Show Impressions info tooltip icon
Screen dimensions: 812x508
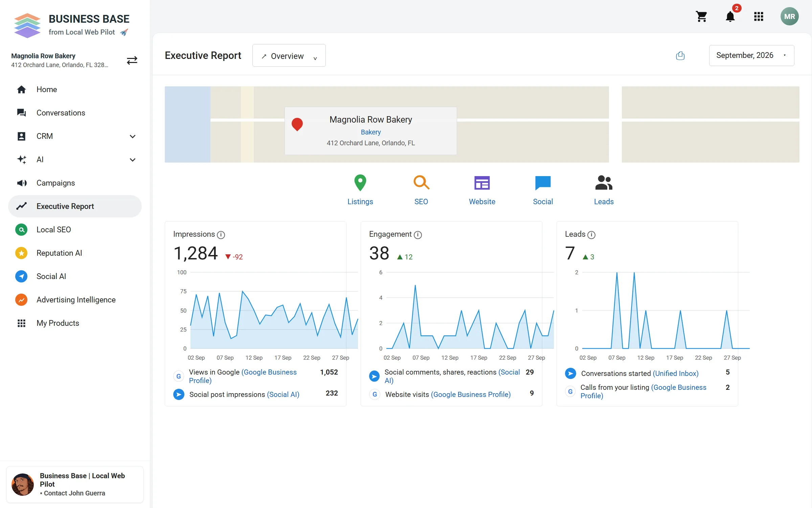click(221, 235)
